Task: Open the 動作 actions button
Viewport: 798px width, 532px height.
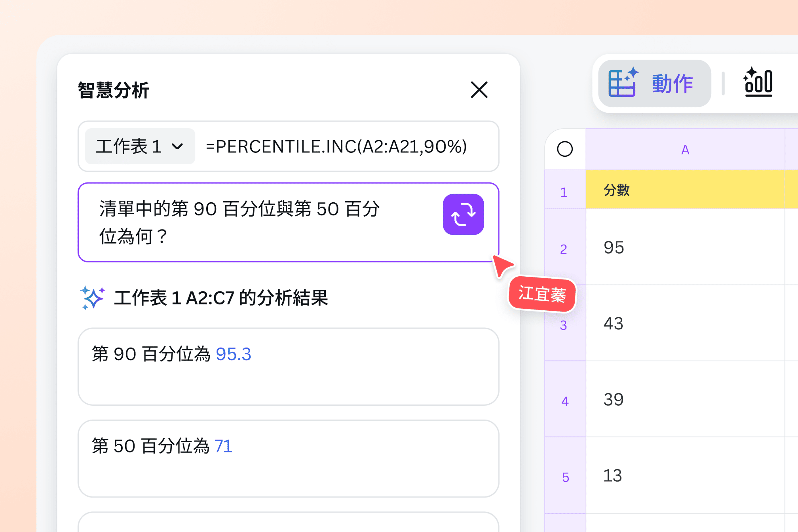Action: click(x=655, y=84)
